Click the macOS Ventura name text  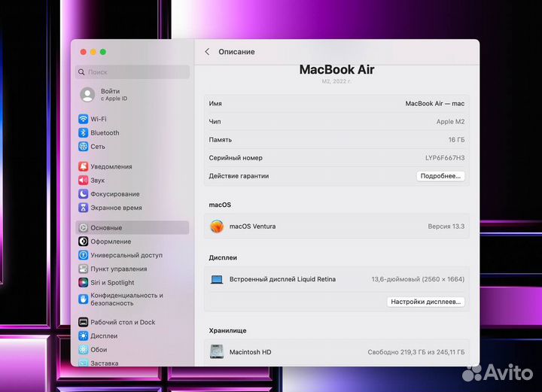253,226
